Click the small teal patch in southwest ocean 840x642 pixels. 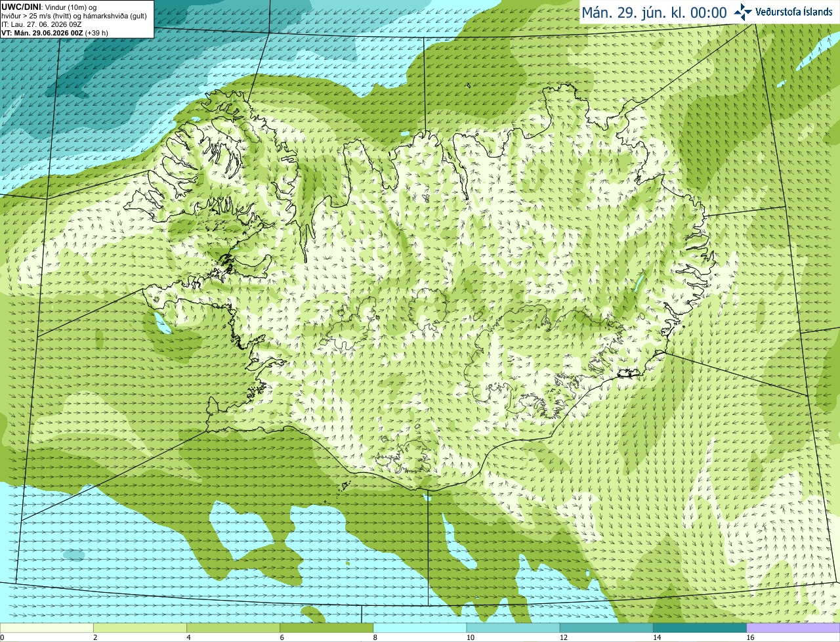[74, 555]
